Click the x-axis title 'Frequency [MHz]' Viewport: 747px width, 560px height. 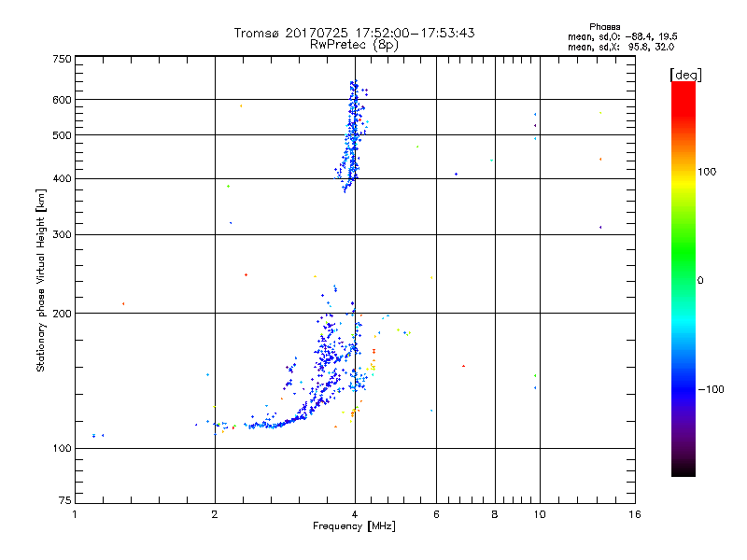[354, 526]
